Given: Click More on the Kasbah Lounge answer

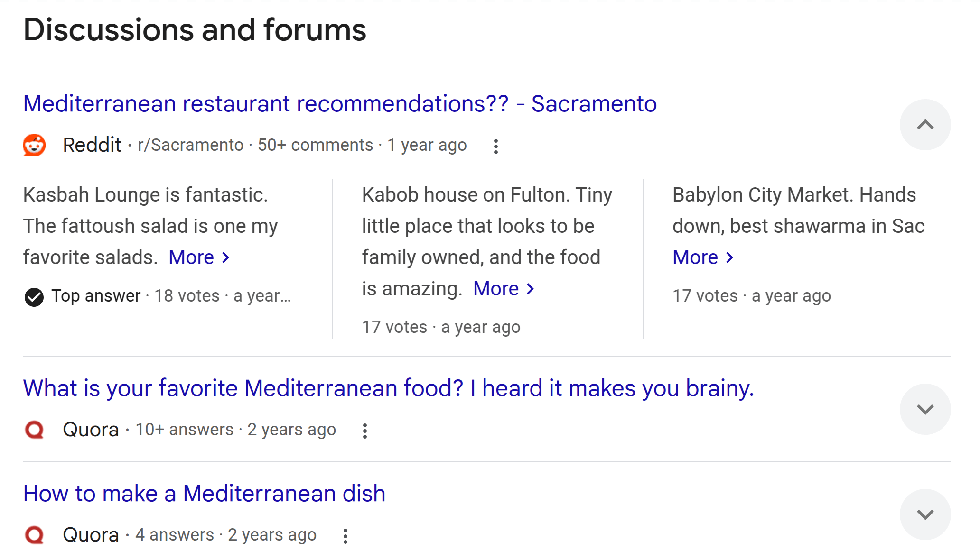Looking at the screenshot, I should tap(192, 257).
